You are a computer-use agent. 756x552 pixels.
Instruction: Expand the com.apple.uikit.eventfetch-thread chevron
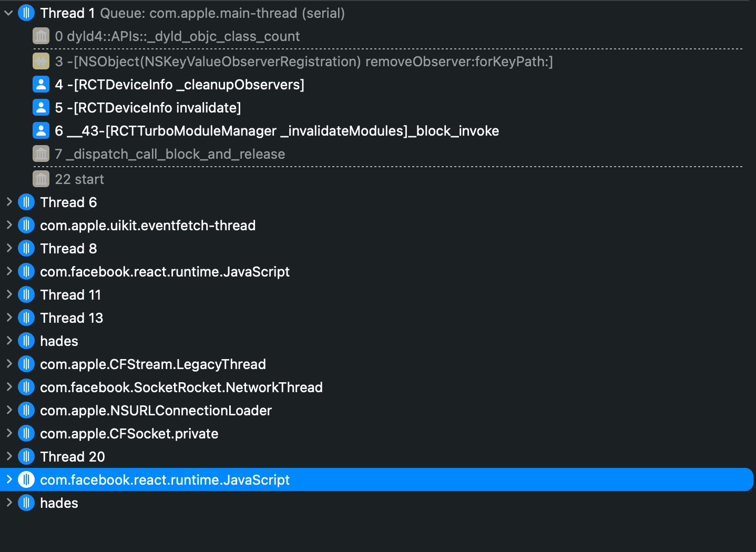click(9, 225)
